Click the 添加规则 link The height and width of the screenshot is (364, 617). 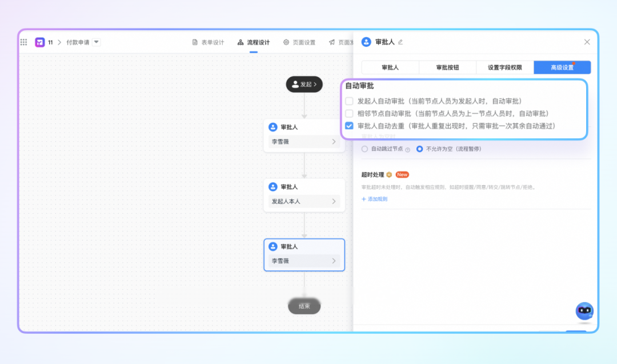coord(374,199)
